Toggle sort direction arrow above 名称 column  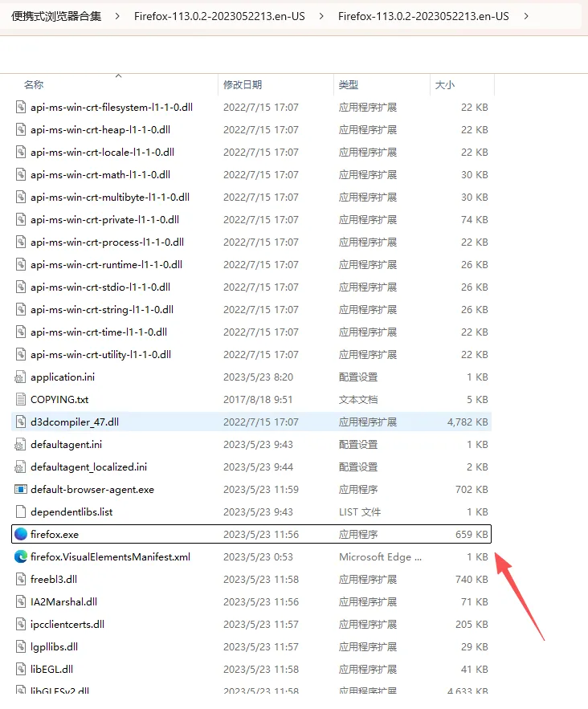(119, 76)
